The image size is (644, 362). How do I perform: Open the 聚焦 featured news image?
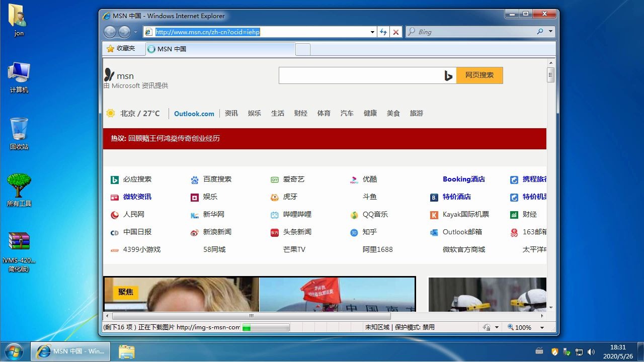pyautogui.click(x=260, y=294)
